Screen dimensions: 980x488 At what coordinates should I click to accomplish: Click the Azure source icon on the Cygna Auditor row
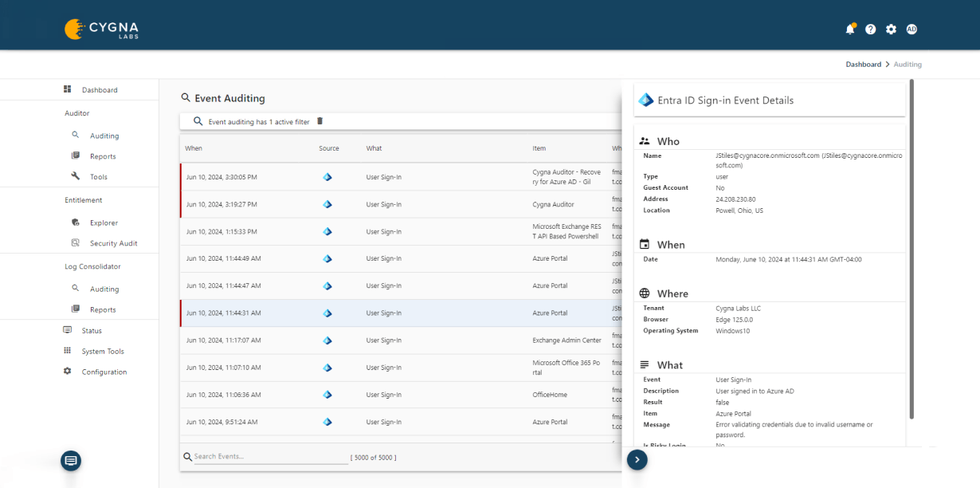pos(327,204)
